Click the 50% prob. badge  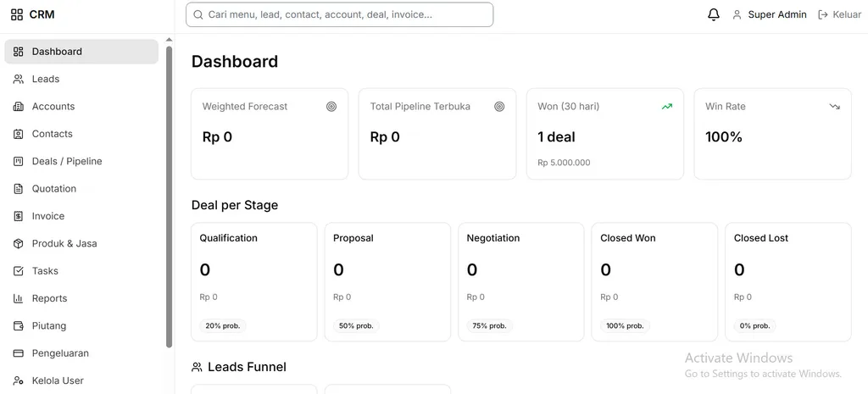tap(356, 326)
